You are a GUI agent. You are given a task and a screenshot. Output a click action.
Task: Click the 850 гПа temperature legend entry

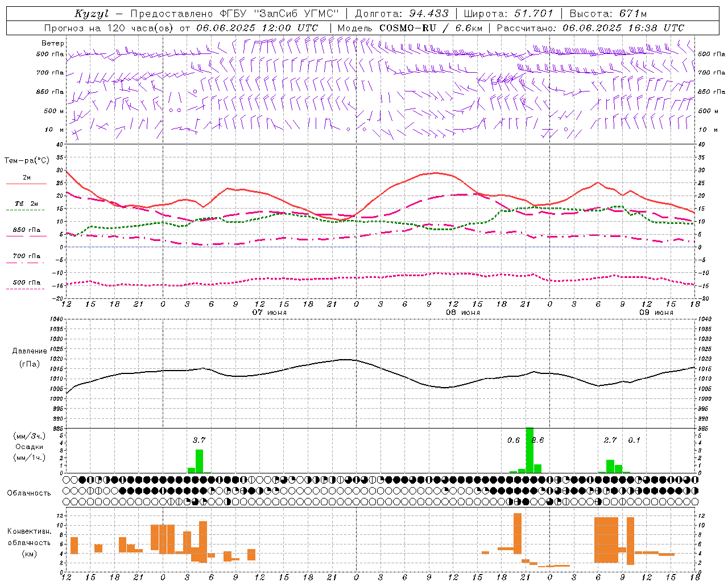coord(26,230)
